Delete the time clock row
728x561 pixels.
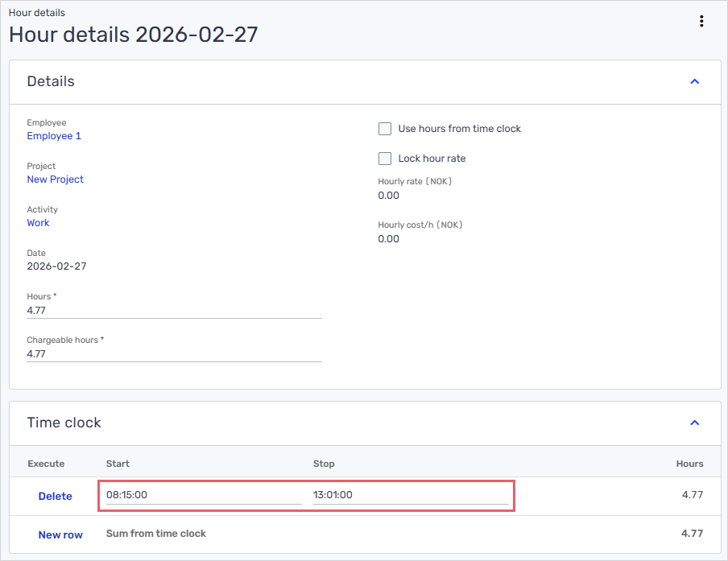coord(55,497)
